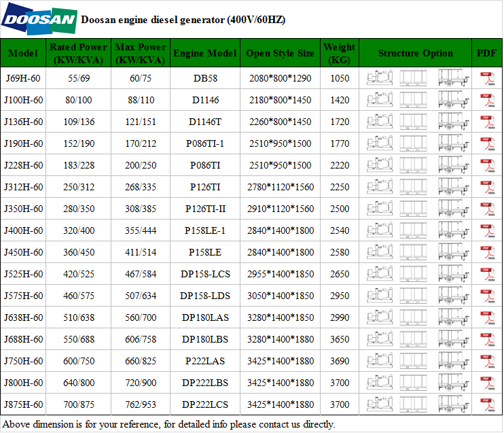Click size value 3050*1400*1850
This screenshot has width=504, height=433.
(x=281, y=296)
